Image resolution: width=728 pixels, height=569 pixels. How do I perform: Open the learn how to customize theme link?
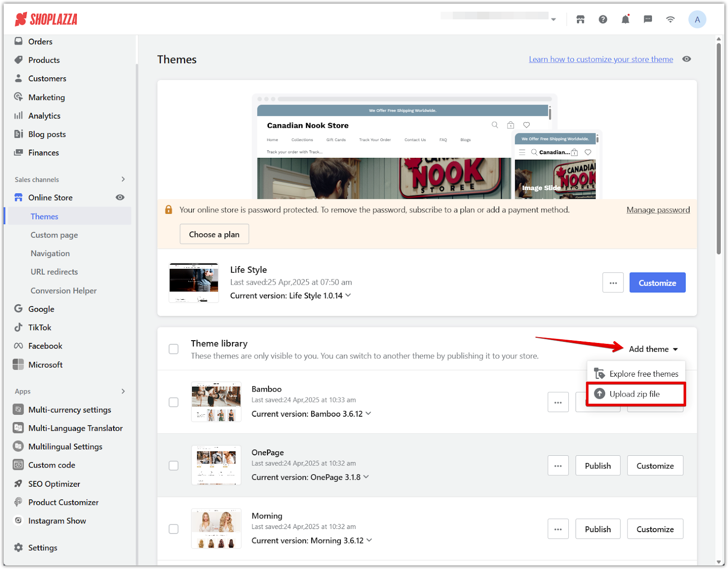click(x=601, y=59)
